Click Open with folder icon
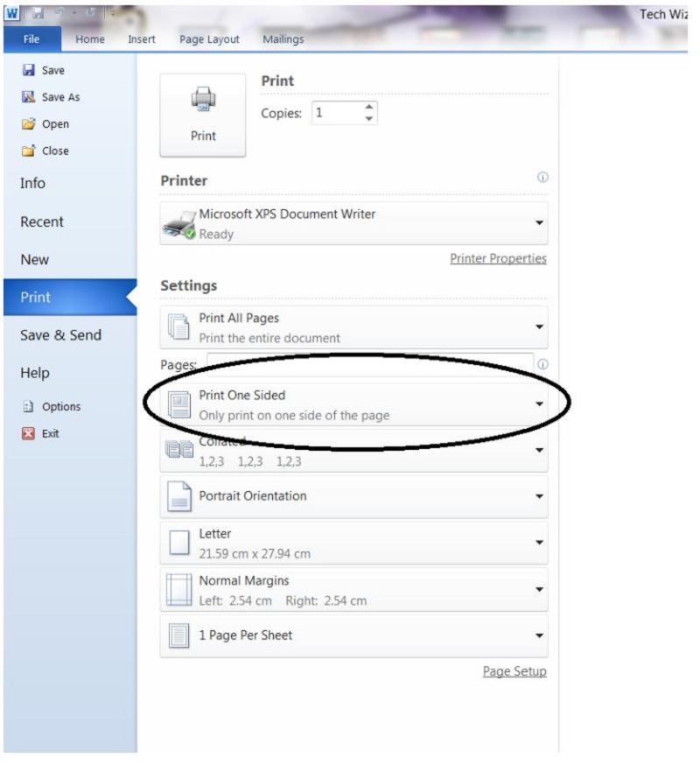Screen dimensions: 700x765 click(45, 124)
